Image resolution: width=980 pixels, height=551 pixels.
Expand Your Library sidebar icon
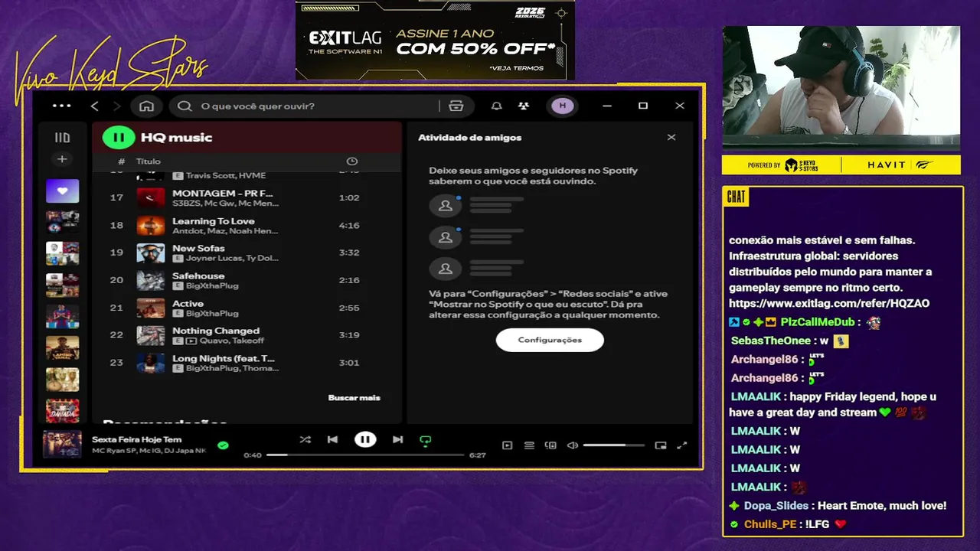point(62,138)
